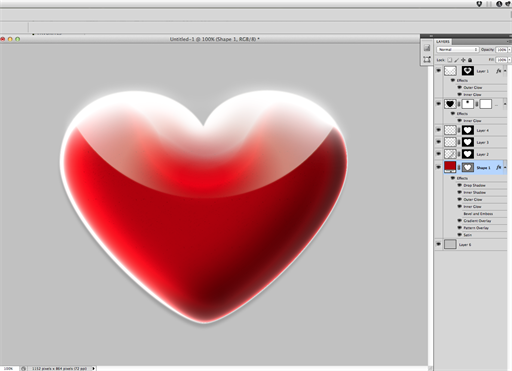The width and height of the screenshot is (512, 371).
Task: Hide the Shape 1 layer
Action: click(439, 167)
